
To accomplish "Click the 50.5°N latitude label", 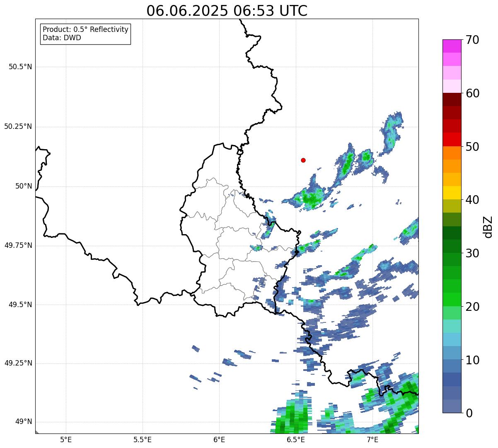I will (20, 67).
